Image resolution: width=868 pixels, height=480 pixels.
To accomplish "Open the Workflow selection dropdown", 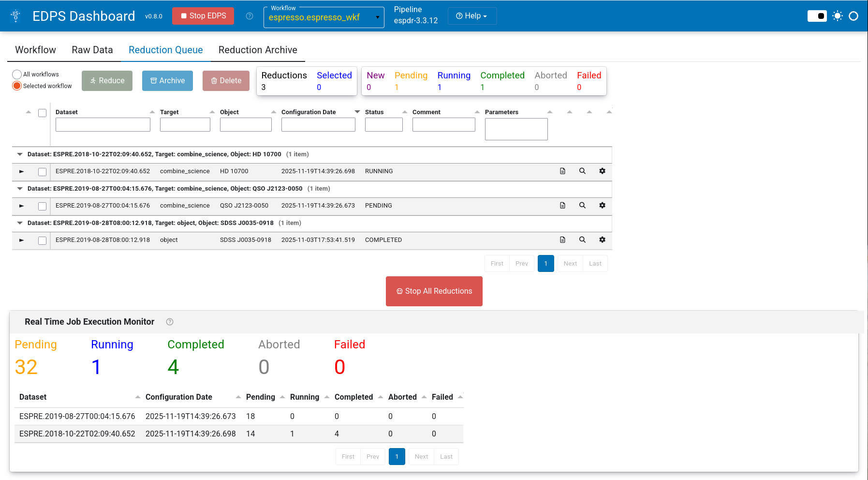I will click(x=324, y=17).
